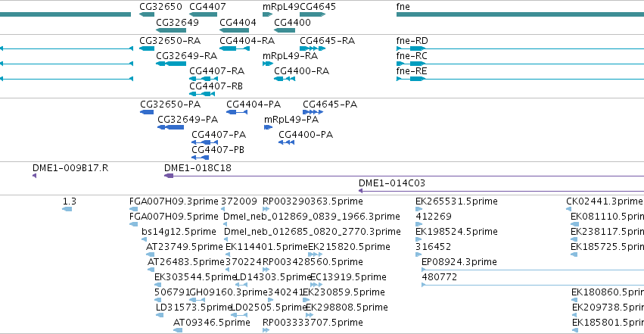Click the fne-RD transcript
Screen dimensions: 644x334
tap(520, 48)
